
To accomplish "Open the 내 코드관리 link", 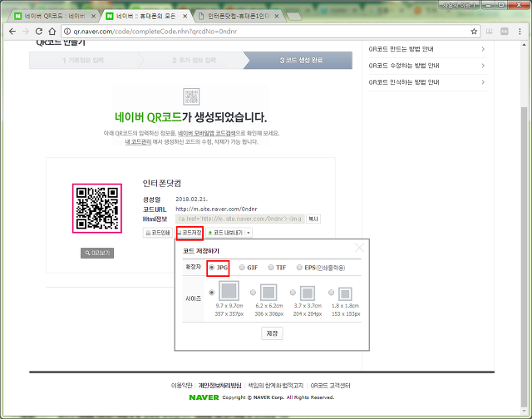I will pos(138,142).
